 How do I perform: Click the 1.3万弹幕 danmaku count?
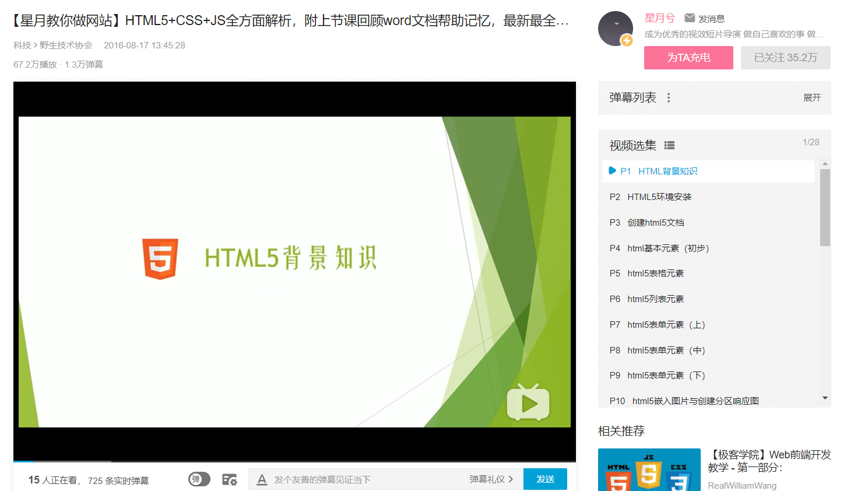tap(84, 65)
